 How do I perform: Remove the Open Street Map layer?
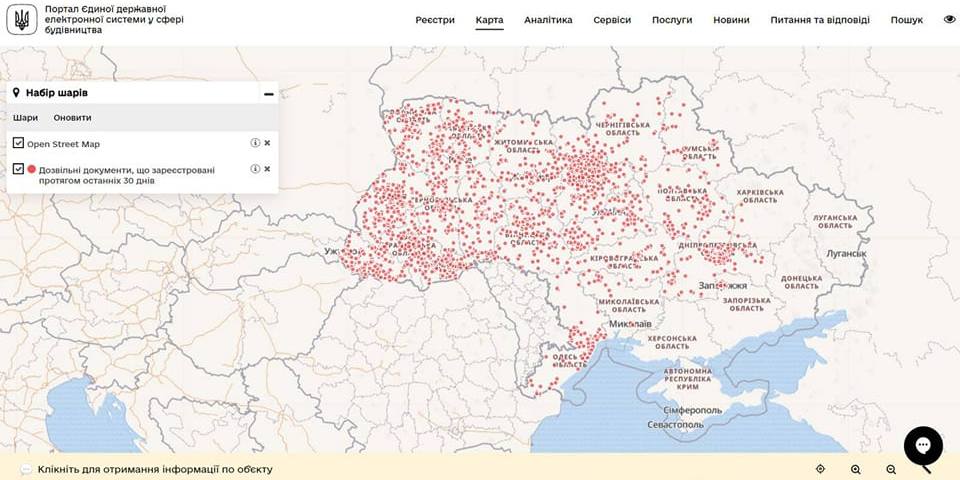click(267, 143)
